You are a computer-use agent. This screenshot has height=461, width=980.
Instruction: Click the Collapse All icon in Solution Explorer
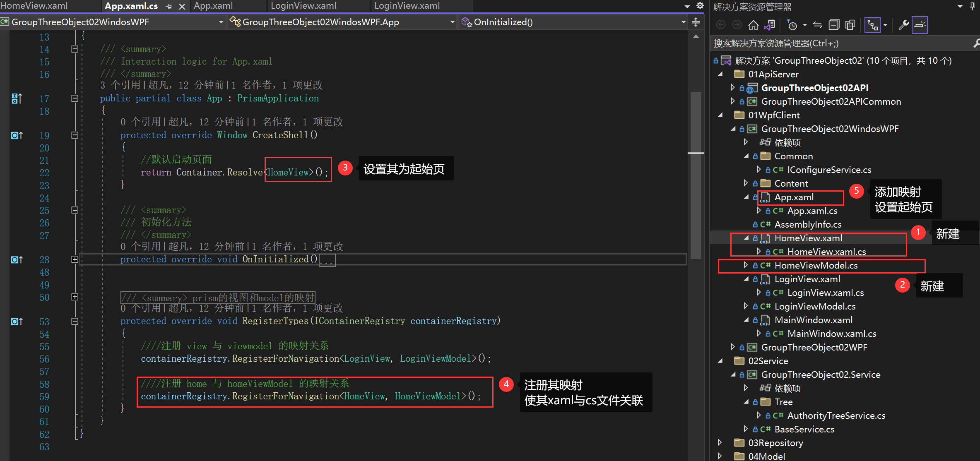pyautogui.click(x=833, y=25)
